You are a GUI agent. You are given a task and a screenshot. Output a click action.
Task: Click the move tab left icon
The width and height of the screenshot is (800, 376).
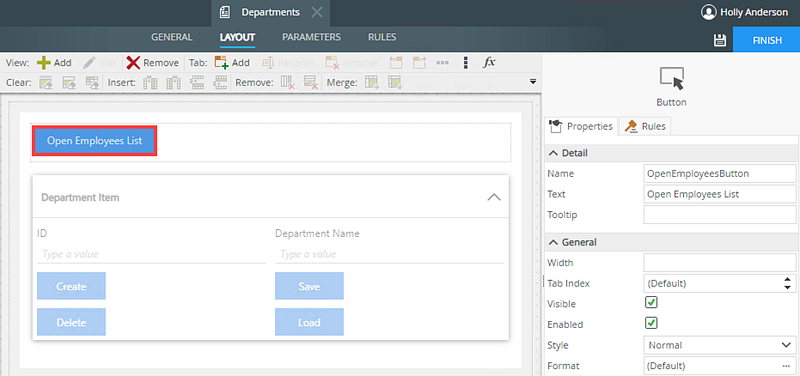coord(396,63)
